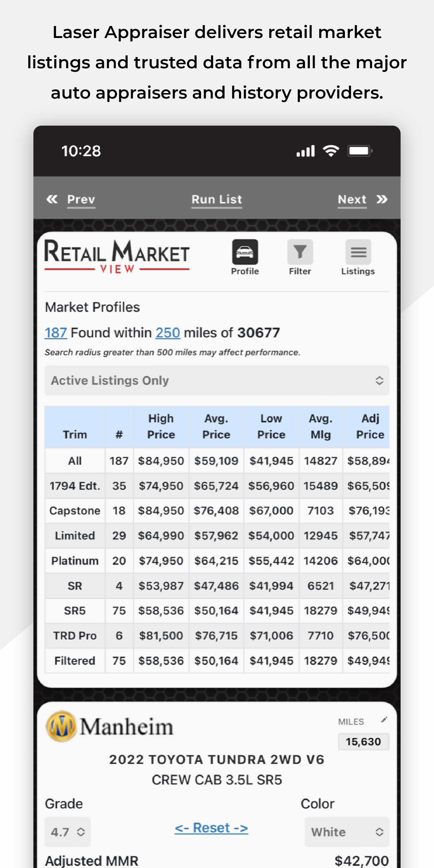Tap the $56,960 1794 Edt. low price

click(271, 486)
